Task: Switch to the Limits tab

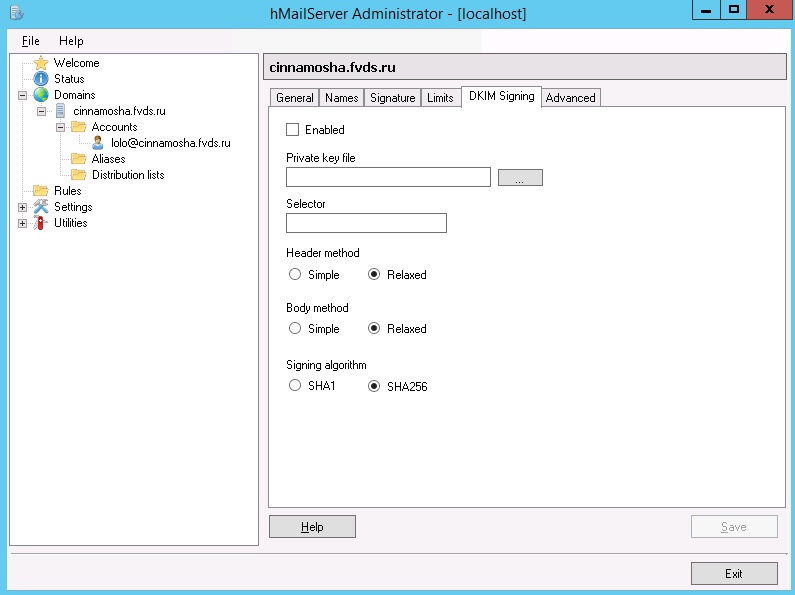Action: [440, 98]
